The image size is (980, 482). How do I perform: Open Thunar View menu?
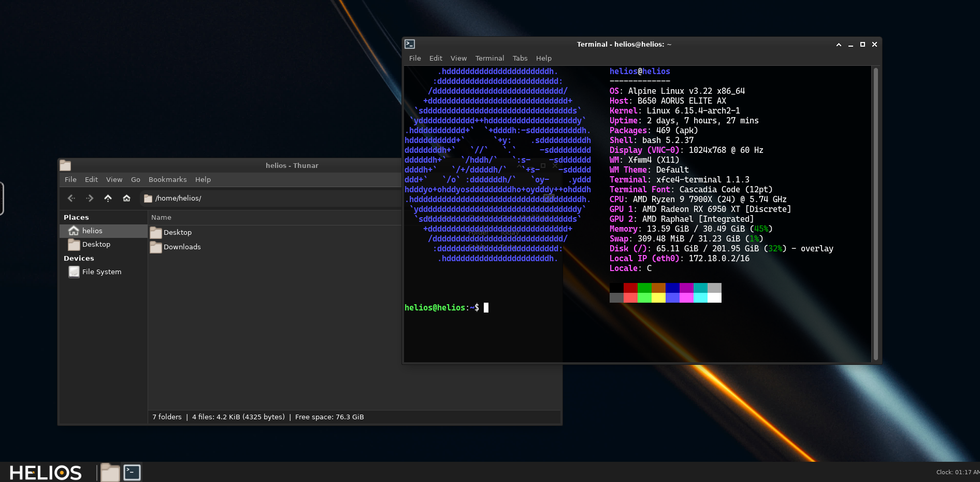coord(114,179)
